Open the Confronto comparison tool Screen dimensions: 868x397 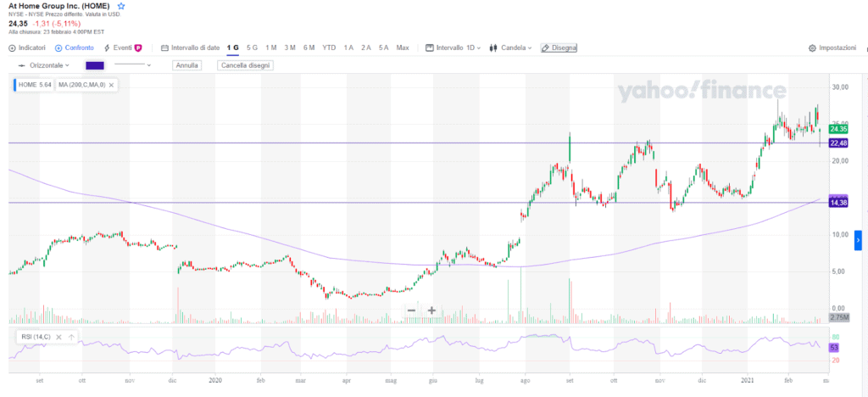tap(75, 48)
